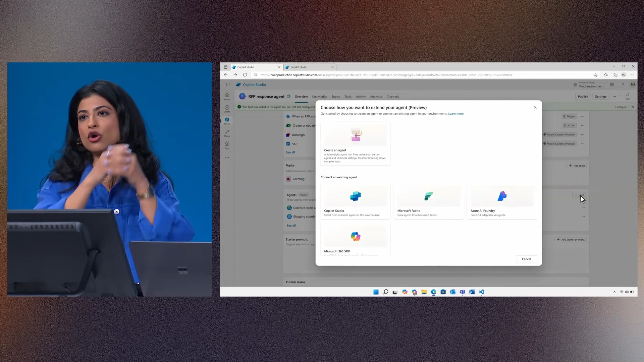Open the MJ account avatar in Copilot Studio header
Viewport: 644px width, 362px height.
(633, 84)
